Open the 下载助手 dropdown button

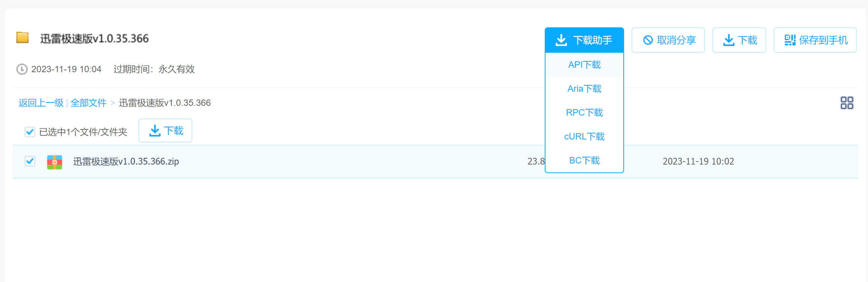584,40
